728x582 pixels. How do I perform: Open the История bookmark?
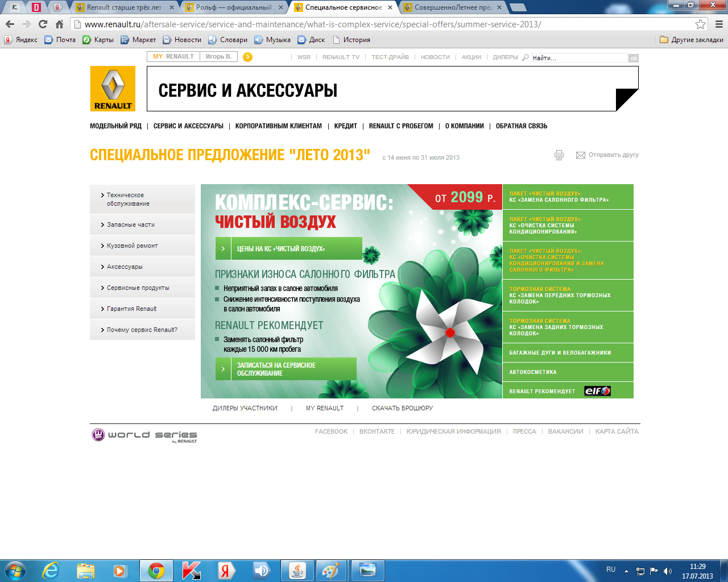click(x=351, y=40)
